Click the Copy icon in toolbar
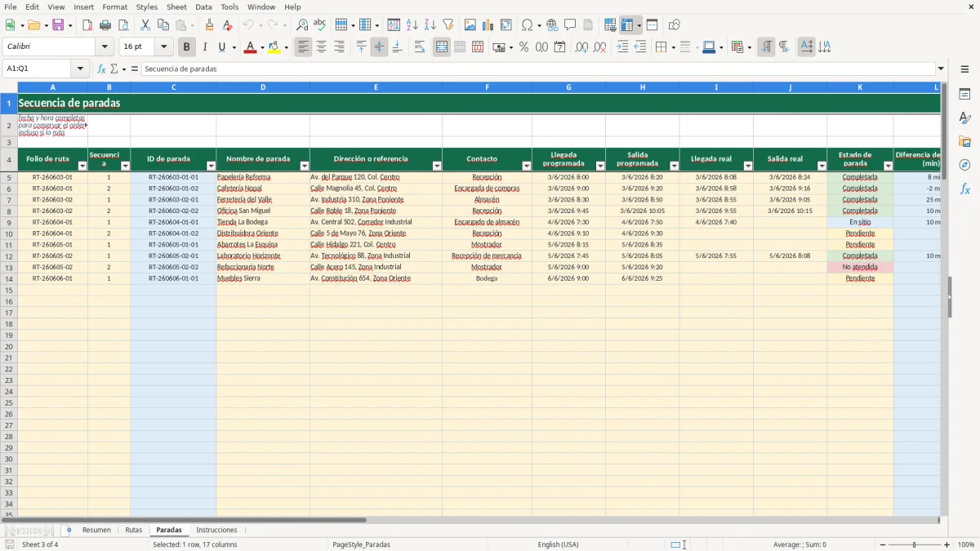This screenshot has width=980, height=551. [x=163, y=25]
